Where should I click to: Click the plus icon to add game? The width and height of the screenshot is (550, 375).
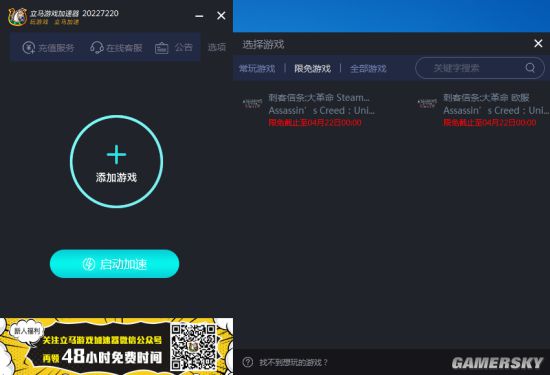tap(116, 155)
